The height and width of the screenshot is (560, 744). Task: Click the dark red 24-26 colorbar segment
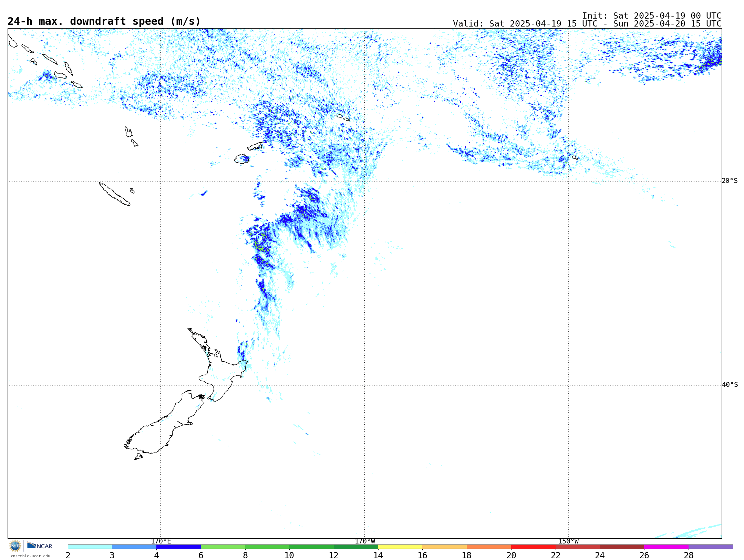coord(622,547)
